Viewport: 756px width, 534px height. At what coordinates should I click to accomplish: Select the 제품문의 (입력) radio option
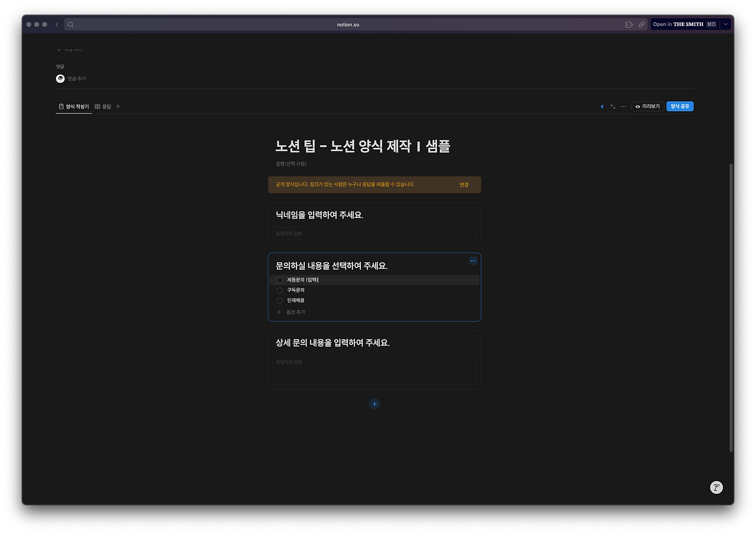pos(279,279)
